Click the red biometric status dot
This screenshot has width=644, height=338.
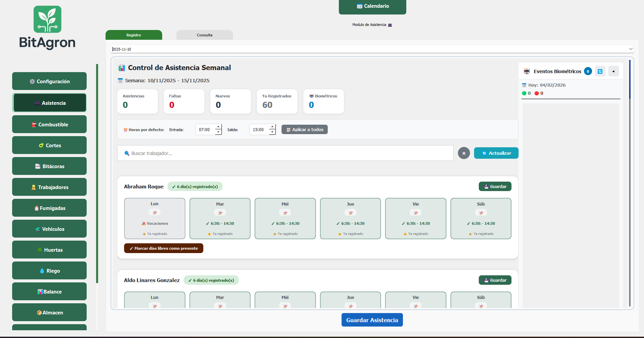point(536,93)
